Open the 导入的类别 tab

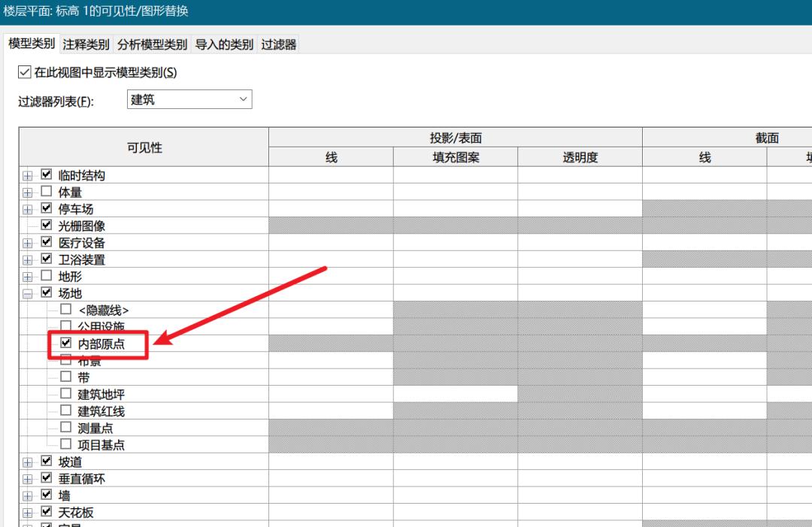[224, 44]
